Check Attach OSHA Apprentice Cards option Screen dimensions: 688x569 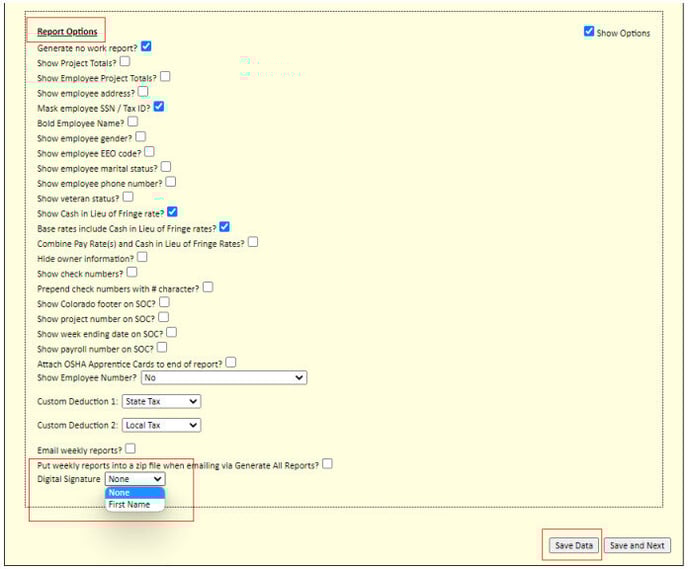(x=231, y=362)
